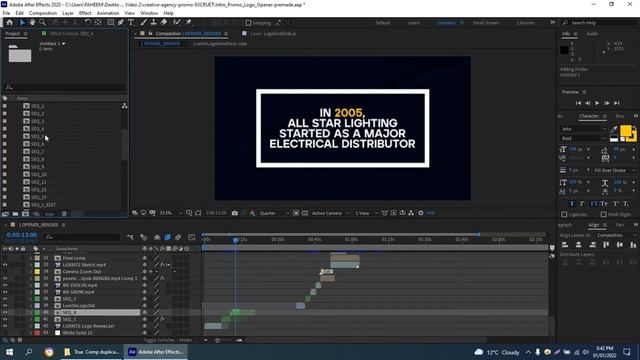Open the Active Camera dropdown
640x360 pixels.
331,213
